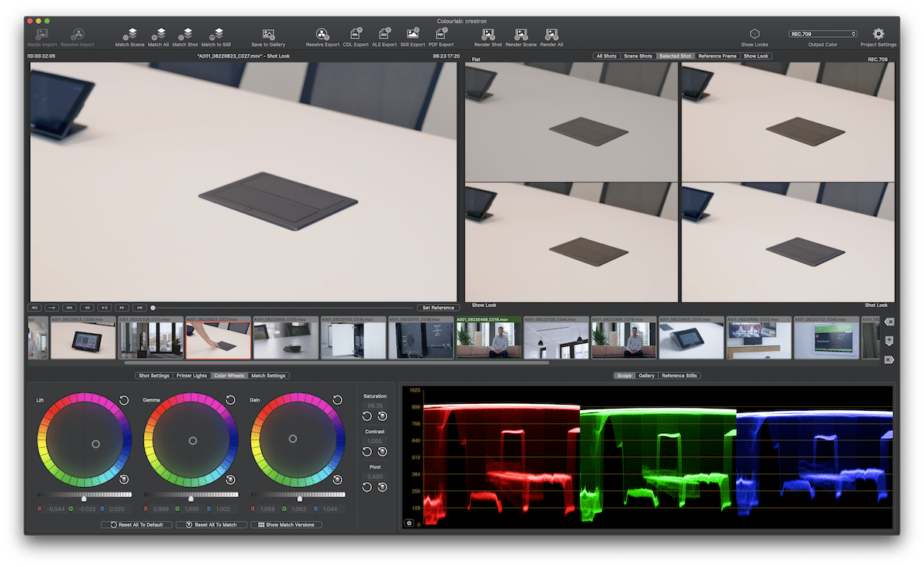Click the PDF Export icon
This screenshot has height=567, width=924.
click(441, 35)
